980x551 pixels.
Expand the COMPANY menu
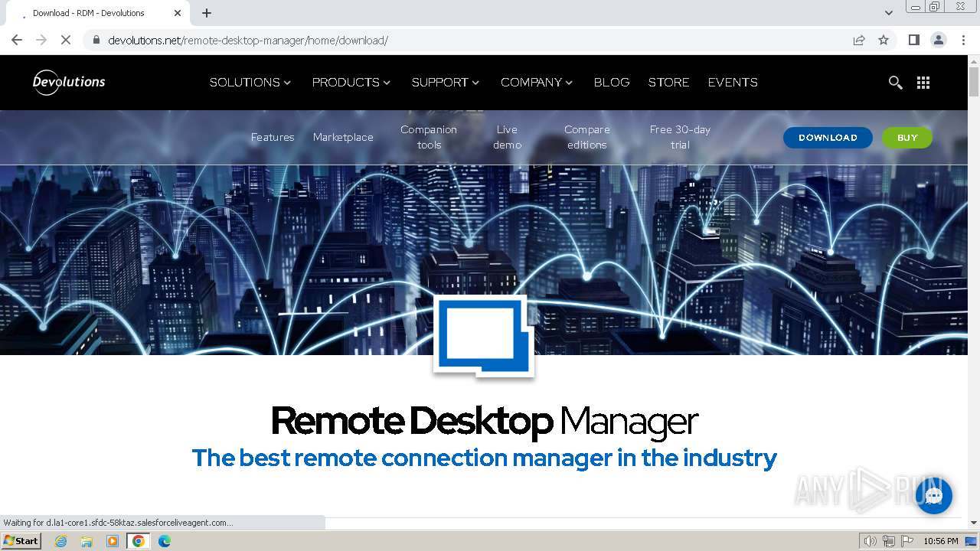coord(537,82)
